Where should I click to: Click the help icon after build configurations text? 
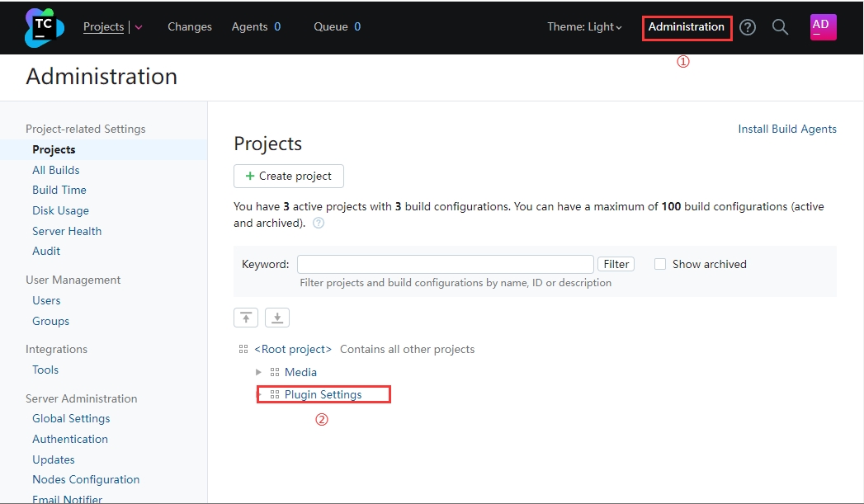click(x=319, y=224)
